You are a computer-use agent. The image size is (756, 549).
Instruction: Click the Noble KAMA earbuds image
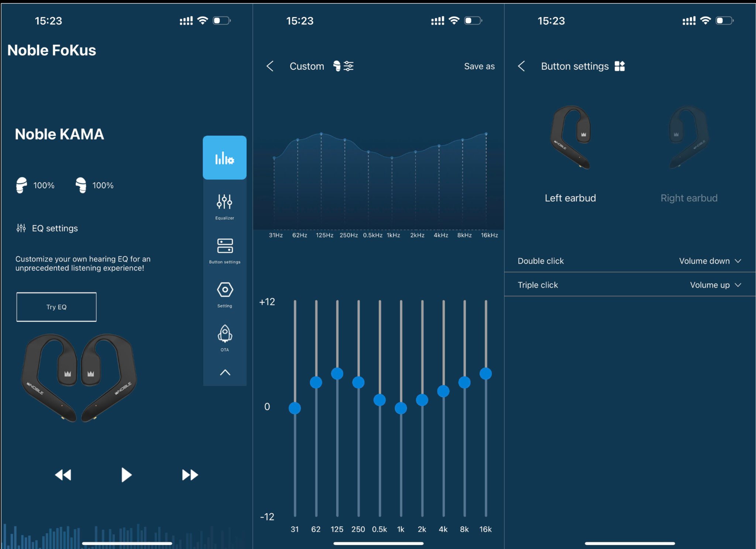pos(79,378)
